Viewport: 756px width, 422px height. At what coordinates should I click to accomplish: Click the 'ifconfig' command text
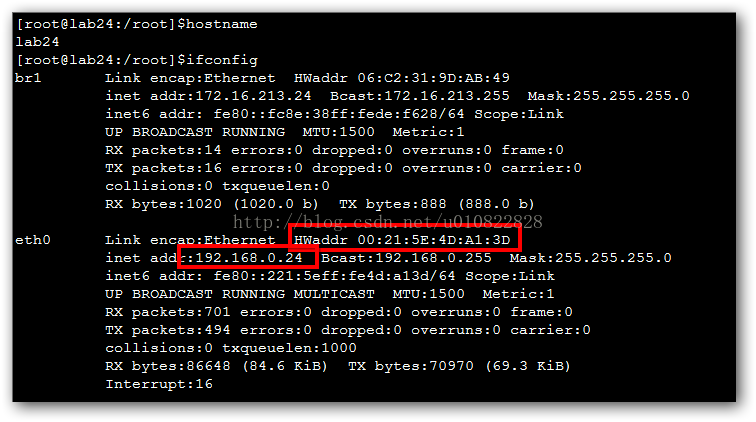coord(222,60)
